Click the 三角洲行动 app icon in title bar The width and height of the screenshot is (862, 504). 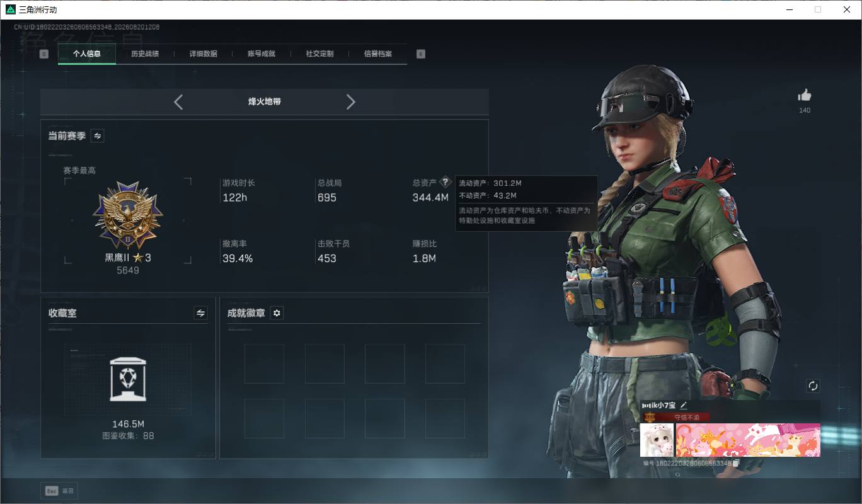(x=10, y=9)
